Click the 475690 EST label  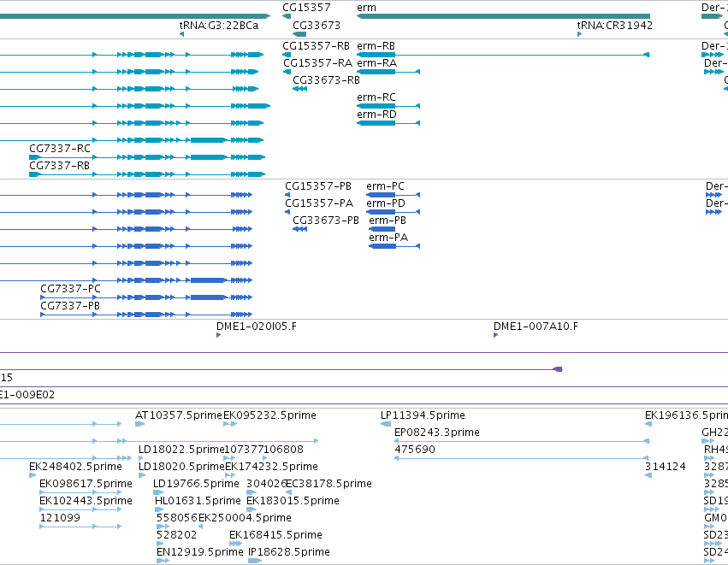[415, 450]
